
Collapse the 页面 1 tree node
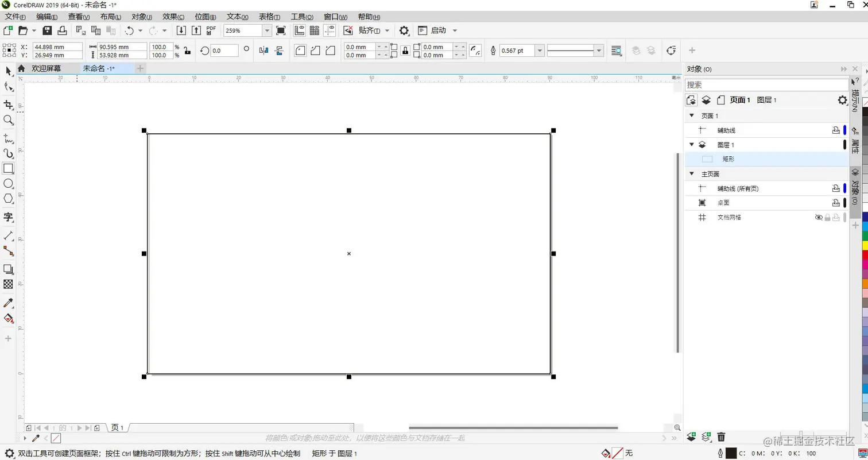pyautogui.click(x=692, y=115)
